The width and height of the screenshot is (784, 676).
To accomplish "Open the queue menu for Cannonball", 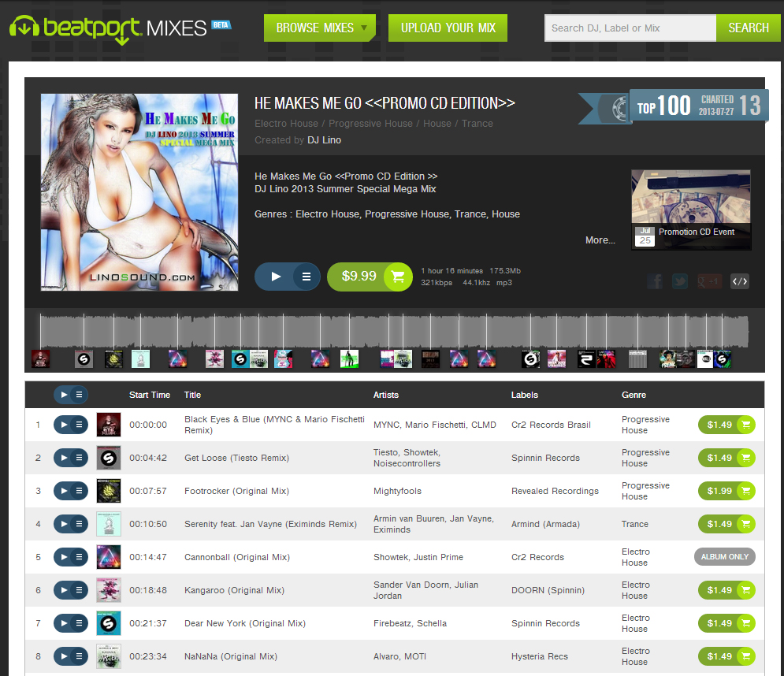I will 79,557.
